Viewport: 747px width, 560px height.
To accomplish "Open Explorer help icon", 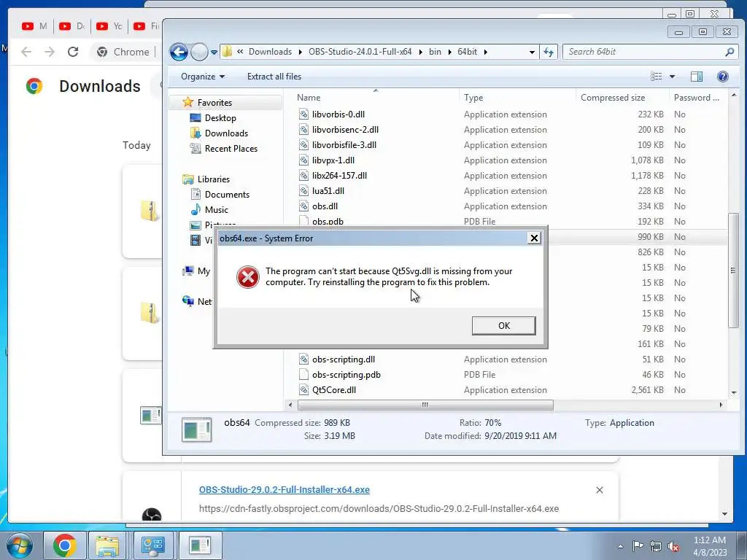I will pos(722,76).
